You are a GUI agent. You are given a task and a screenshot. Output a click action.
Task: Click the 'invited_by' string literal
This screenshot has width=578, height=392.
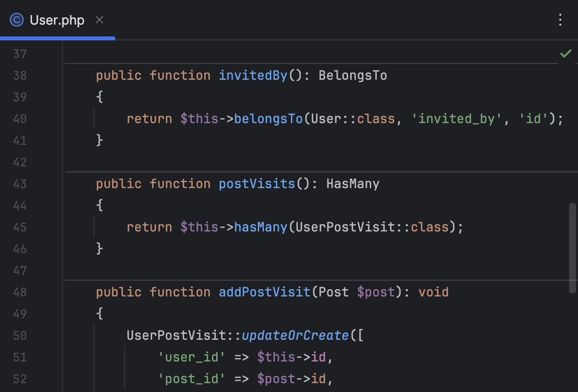(x=456, y=119)
